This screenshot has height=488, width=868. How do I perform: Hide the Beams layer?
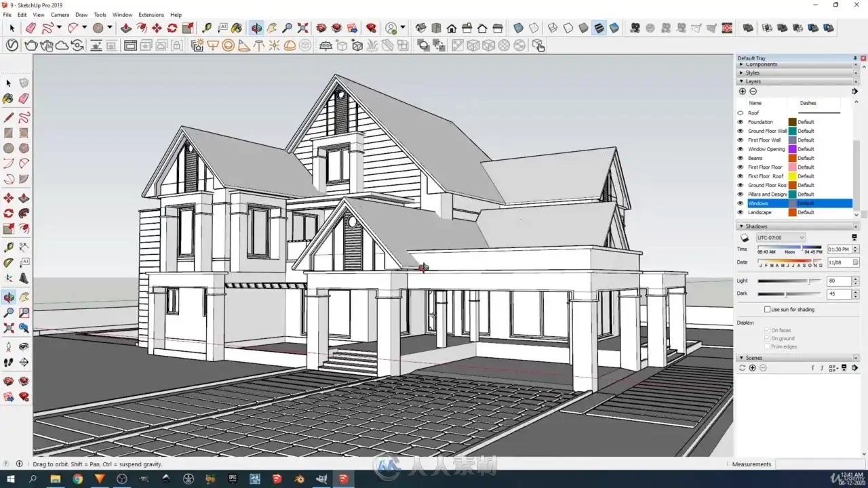741,158
